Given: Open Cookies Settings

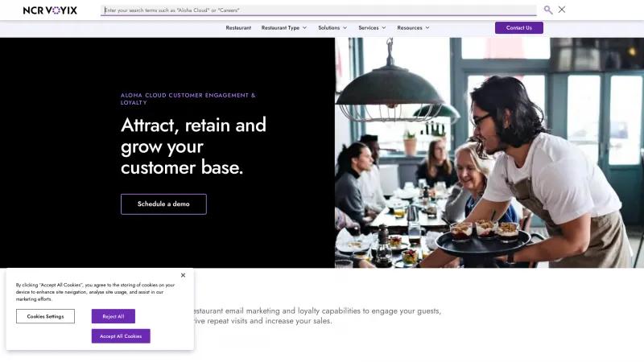Looking at the screenshot, I should pos(45,316).
